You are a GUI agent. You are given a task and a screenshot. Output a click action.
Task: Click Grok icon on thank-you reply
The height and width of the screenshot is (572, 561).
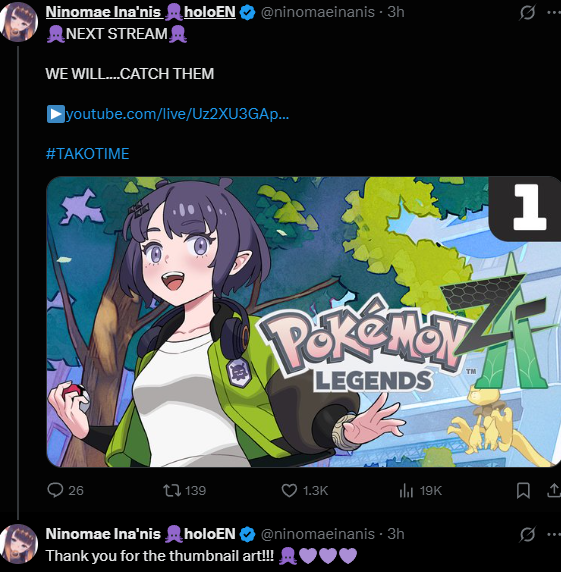click(527, 534)
